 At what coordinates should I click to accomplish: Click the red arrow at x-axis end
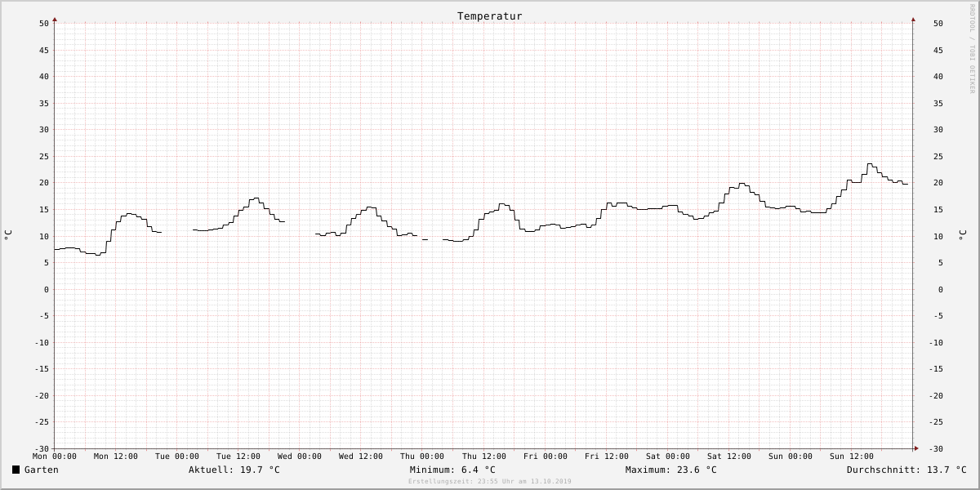click(916, 448)
